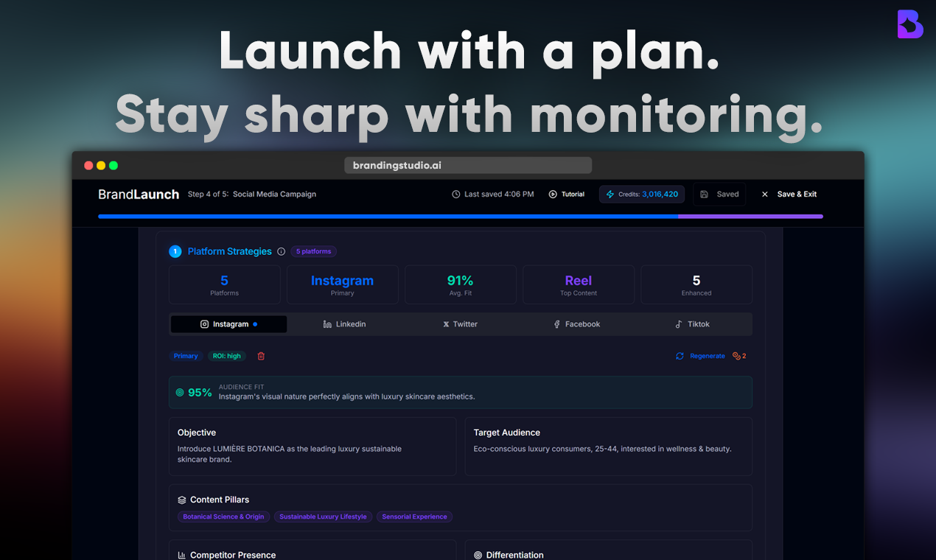Click the Botanical Science & Origin pillar tag
Image resolution: width=936 pixels, height=560 pixels.
click(x=223, y=517)
